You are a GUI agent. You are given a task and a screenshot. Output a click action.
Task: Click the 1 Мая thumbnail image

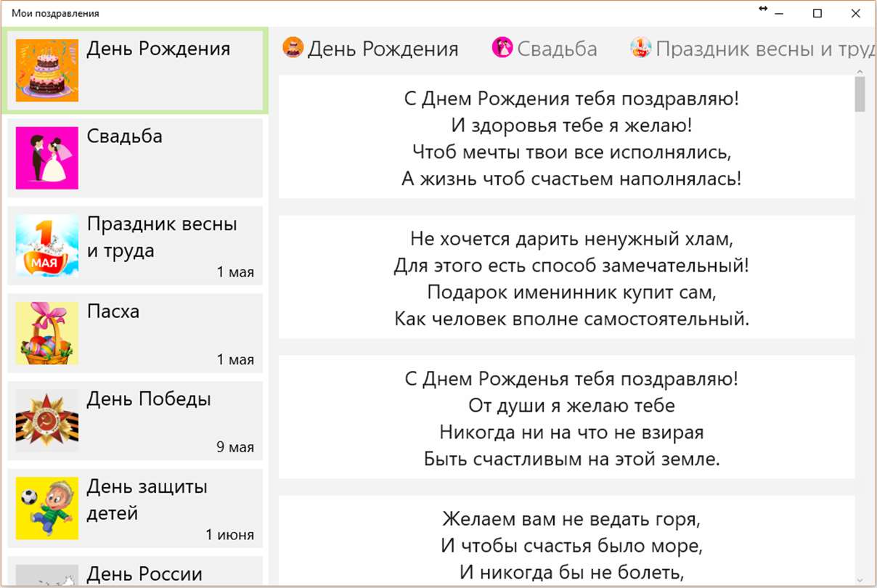(47, 245)
